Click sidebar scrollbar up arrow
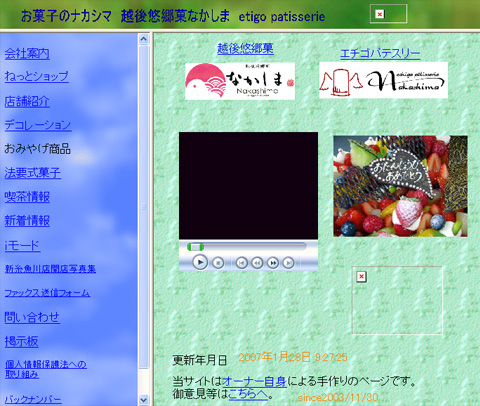This screenshot has width=480, height=406. (x=143, y=39)
